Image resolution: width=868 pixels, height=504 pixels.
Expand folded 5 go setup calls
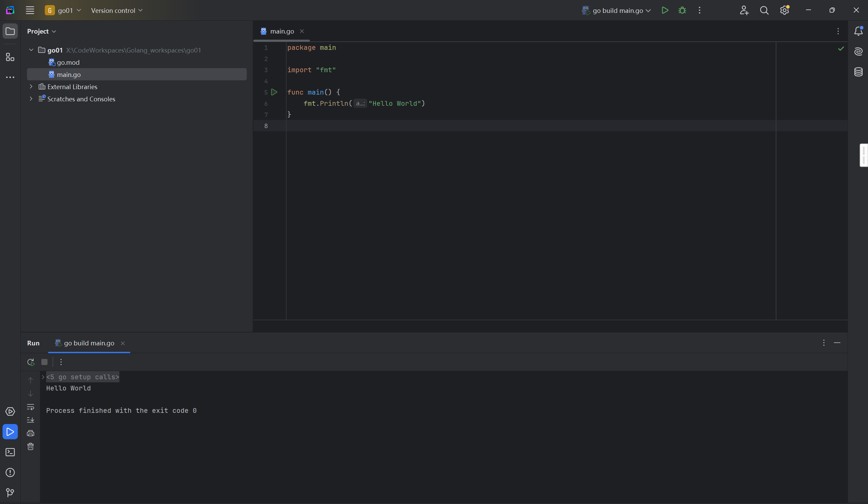click(x=43, y=377)
